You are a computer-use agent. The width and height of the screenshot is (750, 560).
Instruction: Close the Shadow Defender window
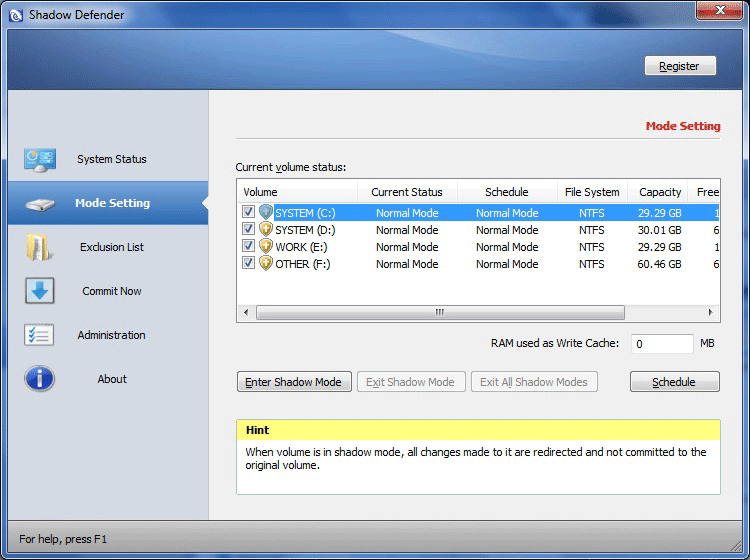pos(719,10)
